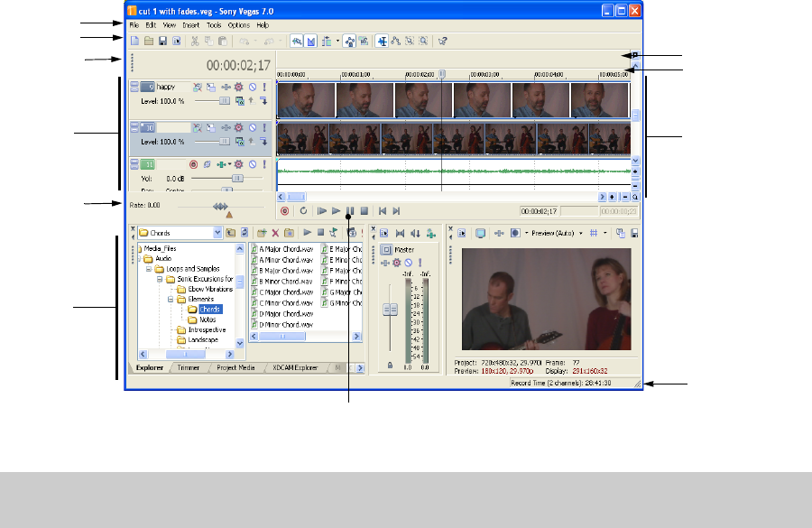
Task: Solo the happy video track
Action: (x=264, y=87)
